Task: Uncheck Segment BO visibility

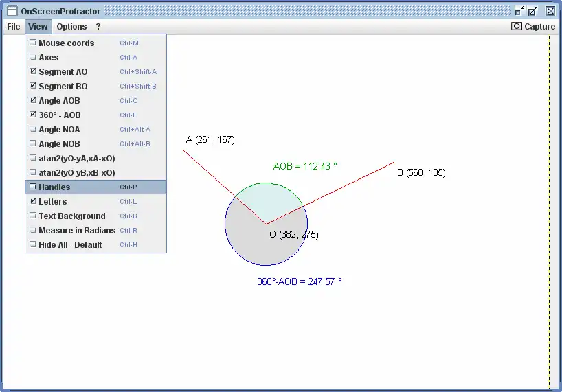Action: (x=32, y=86)
